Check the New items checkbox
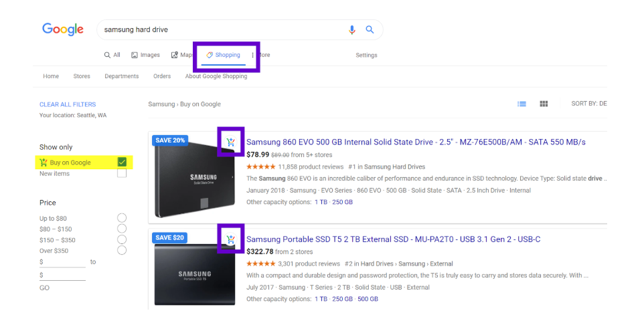The width and height of the screenshot is (644, 327). [x=122, y=173]
